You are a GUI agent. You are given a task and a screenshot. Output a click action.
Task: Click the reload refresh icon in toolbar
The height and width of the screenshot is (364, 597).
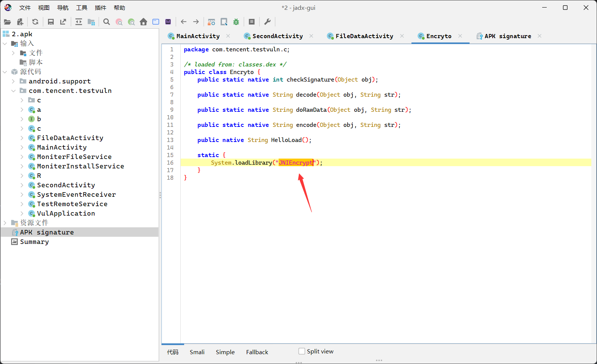(35, 22)
